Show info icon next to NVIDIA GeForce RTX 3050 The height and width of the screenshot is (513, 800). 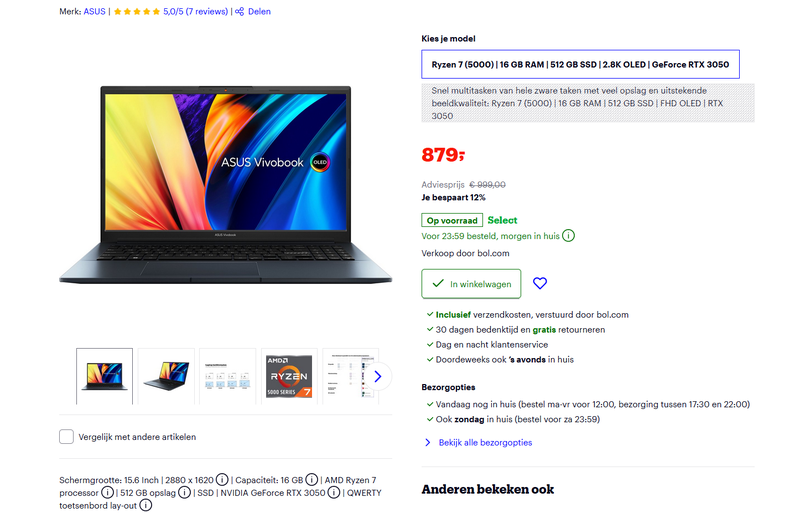point(334,493)
